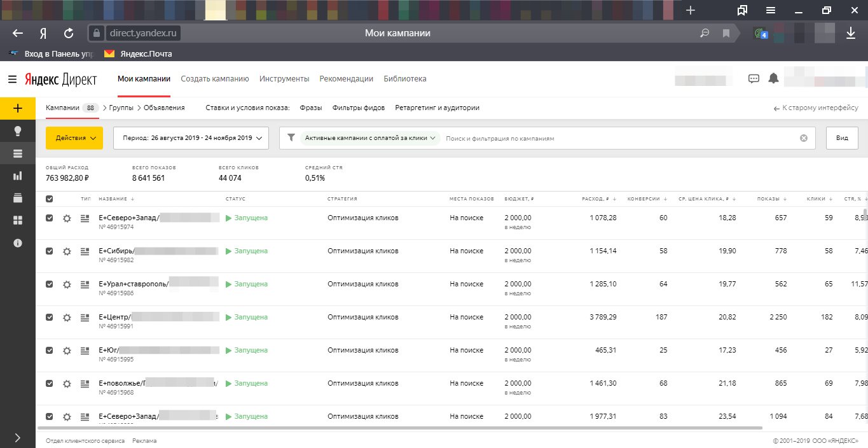
Task: Click the hamburger menu beside Яндекс Директ
Action: coord(13,79)
